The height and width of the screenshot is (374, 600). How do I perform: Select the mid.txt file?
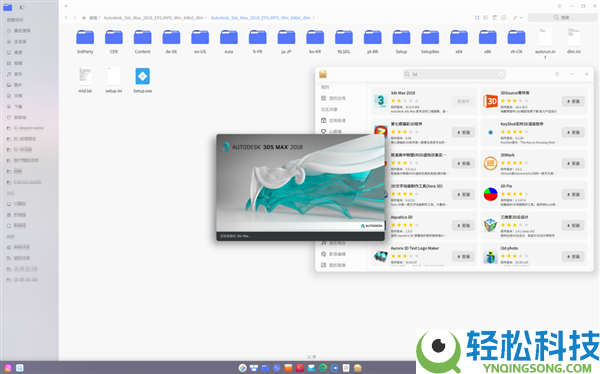coord(85,80)
